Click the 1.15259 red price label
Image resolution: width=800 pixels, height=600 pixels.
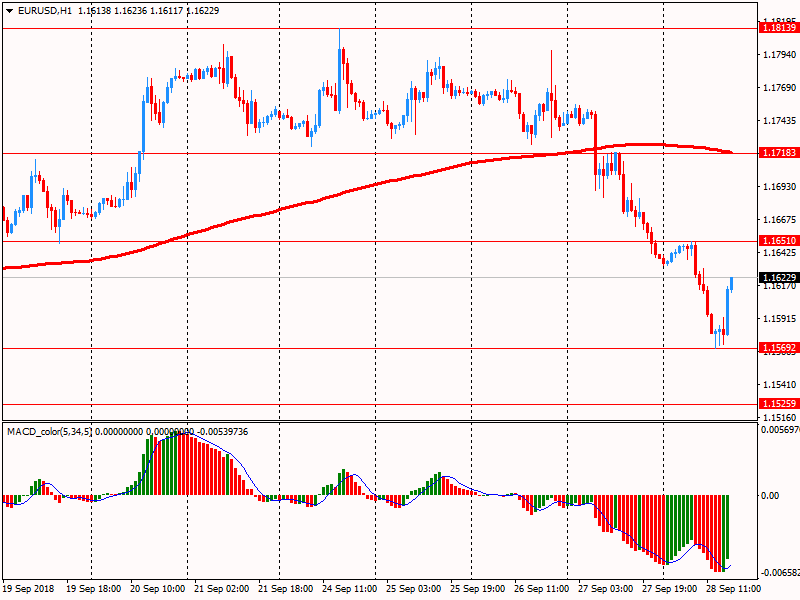(x=778, y=404)
